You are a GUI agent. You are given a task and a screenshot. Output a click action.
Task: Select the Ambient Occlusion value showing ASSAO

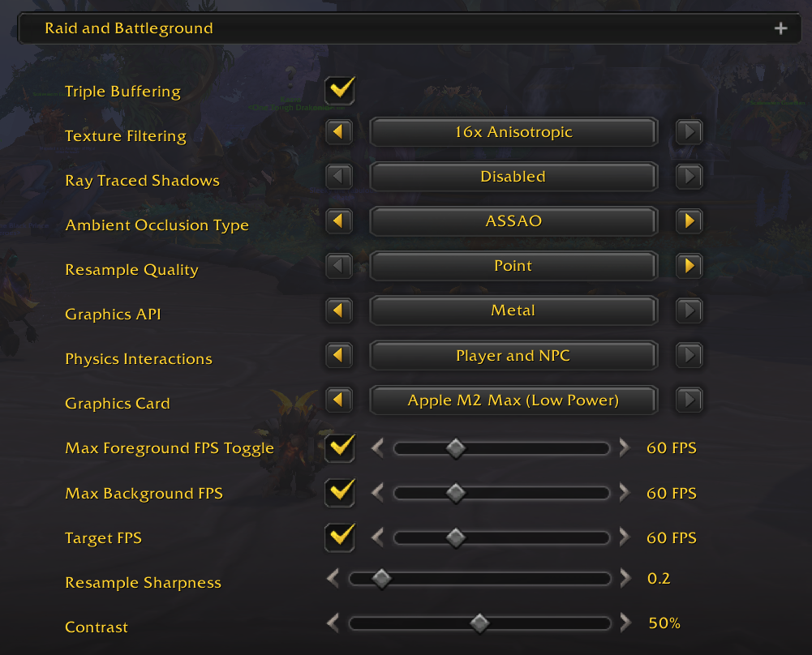[x=513, y=221]
